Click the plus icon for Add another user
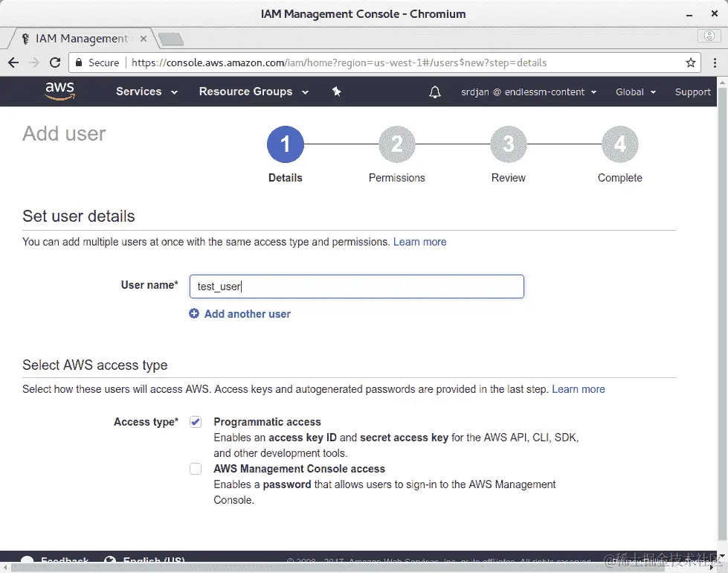728x573 pixels. tap(194, 314)
